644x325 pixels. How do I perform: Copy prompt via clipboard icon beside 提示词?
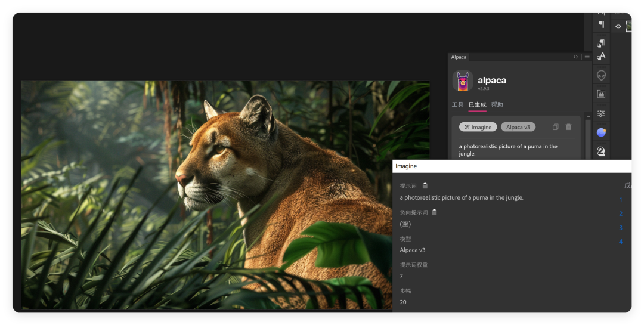(425, 185)
